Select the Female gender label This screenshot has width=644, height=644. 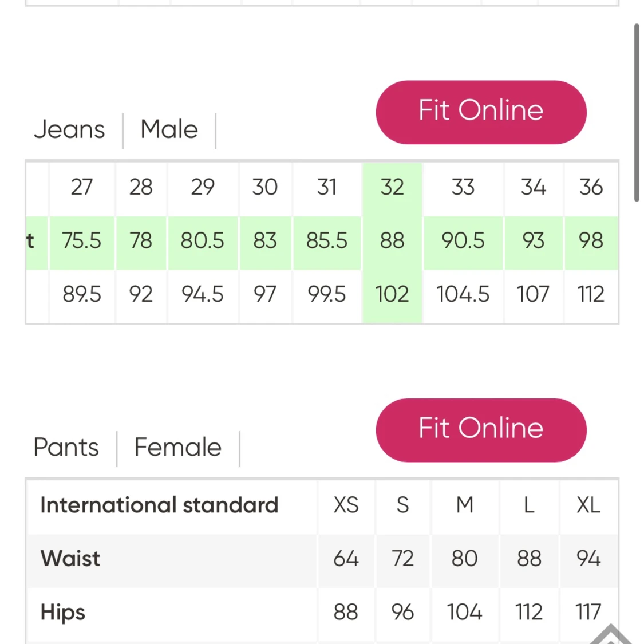tap(177, 447)
